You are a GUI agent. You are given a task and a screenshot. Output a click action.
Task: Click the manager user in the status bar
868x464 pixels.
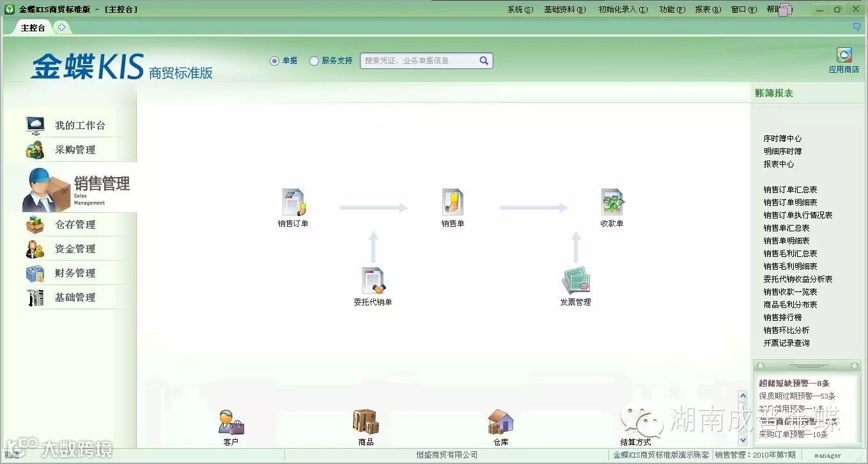[x=827, y=456]
